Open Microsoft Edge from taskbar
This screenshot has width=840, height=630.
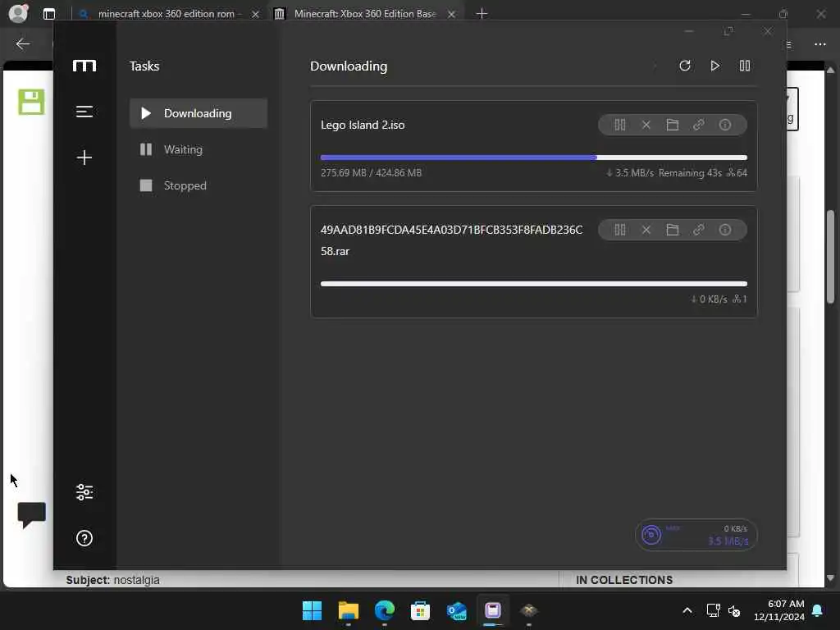(x=384, y=610)
